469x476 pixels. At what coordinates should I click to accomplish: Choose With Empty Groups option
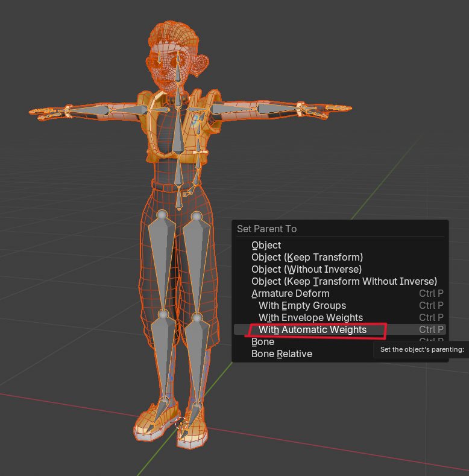pyautogui.click(x=302, y=305)
